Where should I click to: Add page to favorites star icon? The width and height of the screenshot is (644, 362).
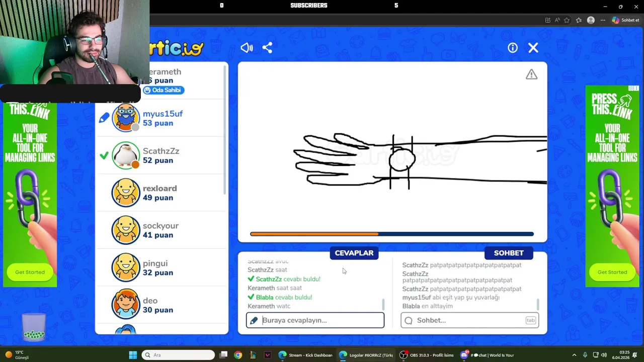pos(567,20)
